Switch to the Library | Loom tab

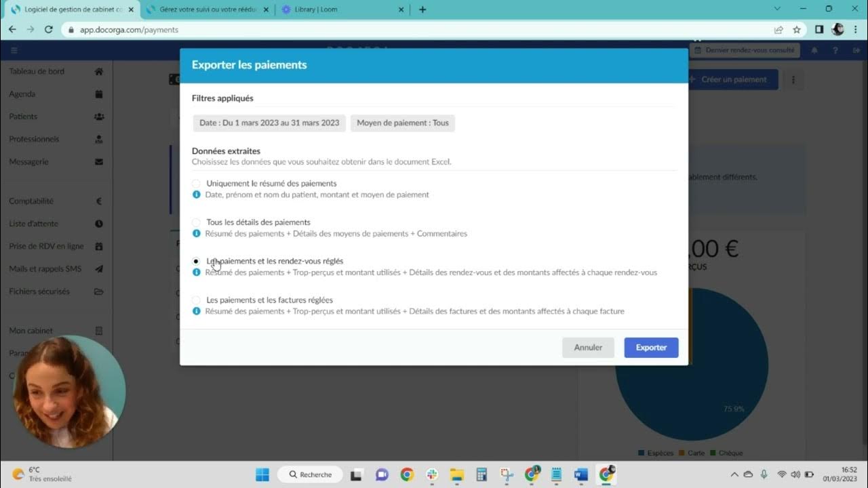339,9
